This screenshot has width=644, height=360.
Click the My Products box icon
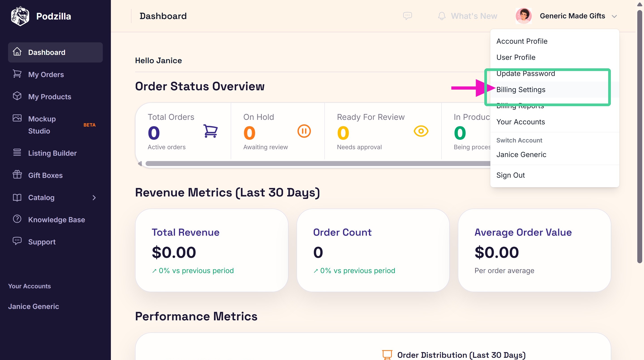17,96
